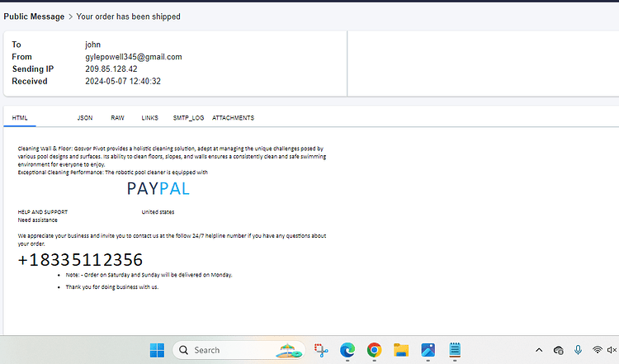Open Microsoft Edge from taskbar
Viewport: 619px width, 364px height.
pos(347,350)
